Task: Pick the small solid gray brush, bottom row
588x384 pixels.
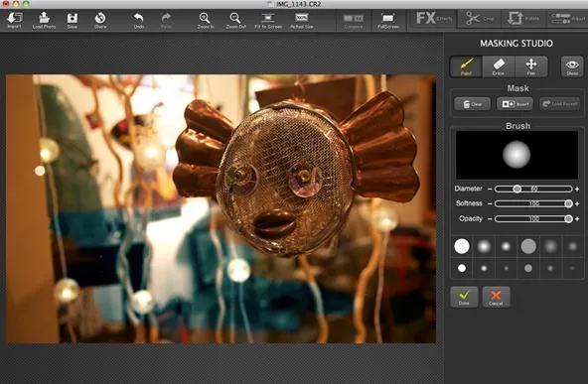Action: [x=528, y=268]
